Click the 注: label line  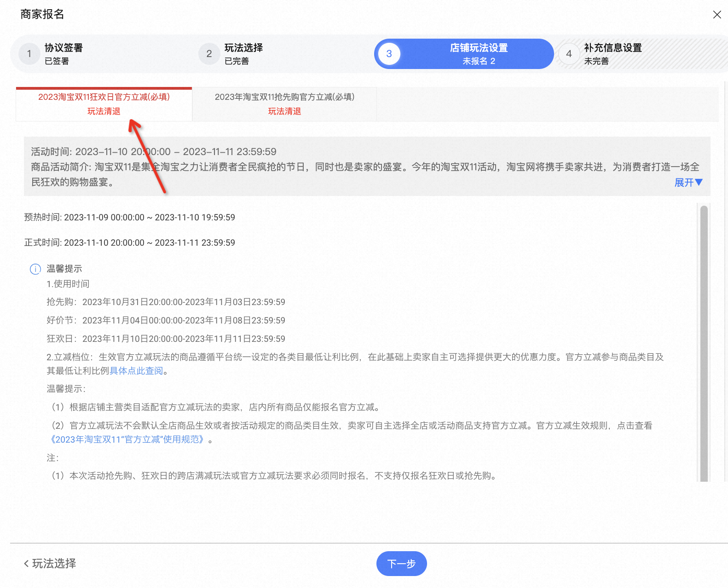52,458
